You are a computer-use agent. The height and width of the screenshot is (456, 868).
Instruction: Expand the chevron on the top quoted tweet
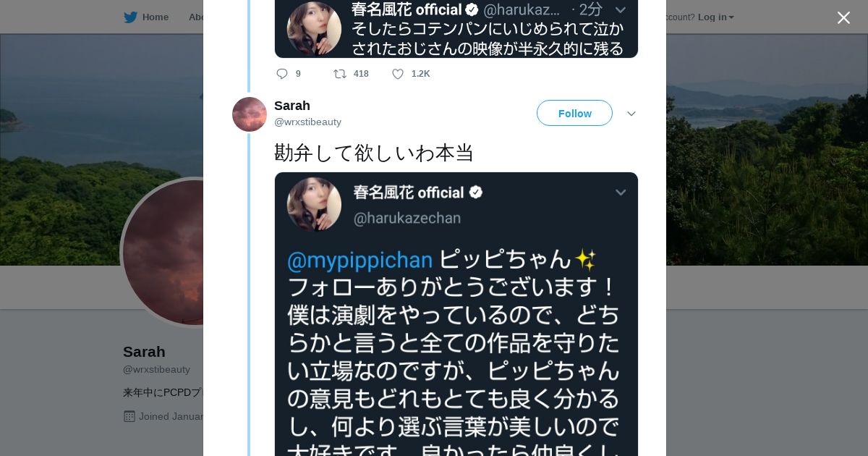[x=620, y=9]
